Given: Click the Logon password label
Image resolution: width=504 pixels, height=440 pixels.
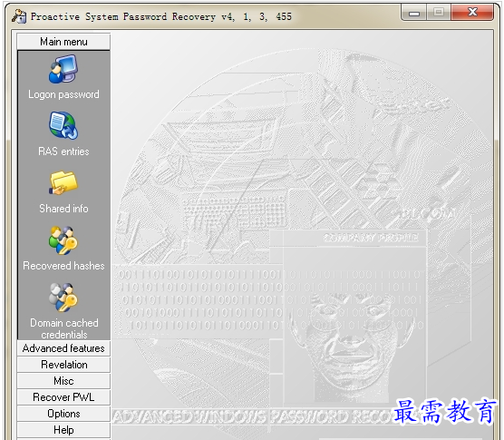Looking at the screenshot, I should click(63, 94).
